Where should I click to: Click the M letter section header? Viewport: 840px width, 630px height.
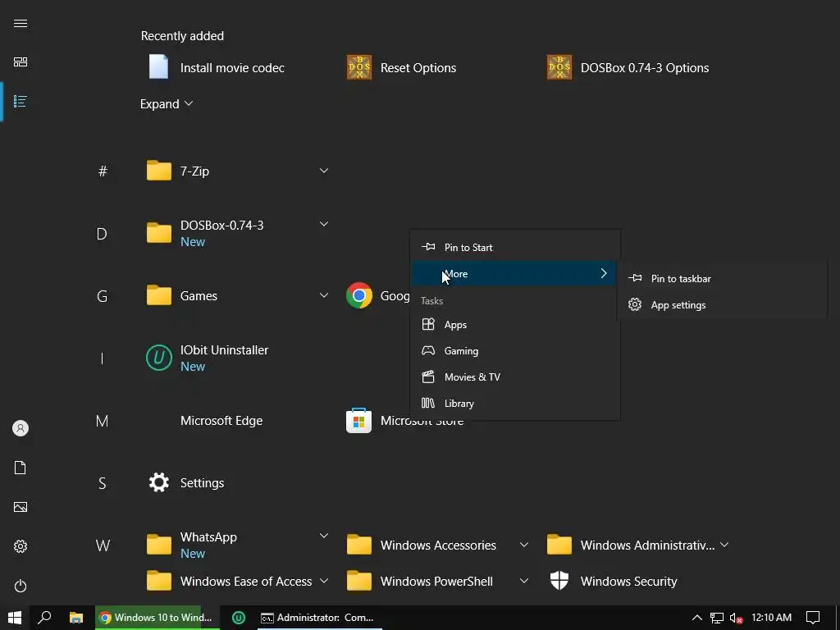pyautogui.click(x=102, y=421)
